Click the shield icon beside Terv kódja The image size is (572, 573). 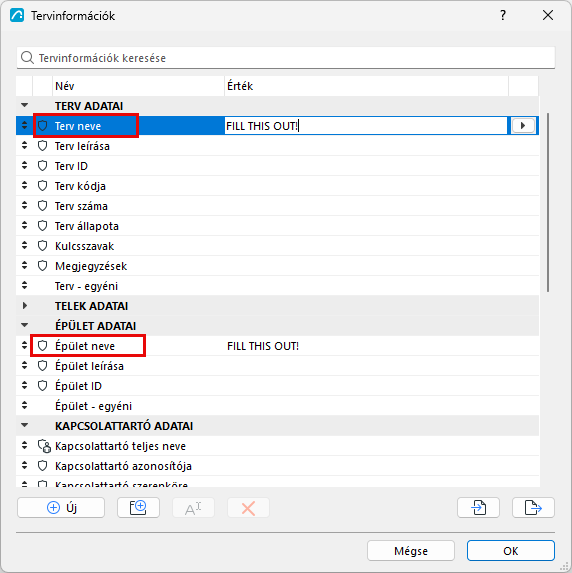point(42,186)
